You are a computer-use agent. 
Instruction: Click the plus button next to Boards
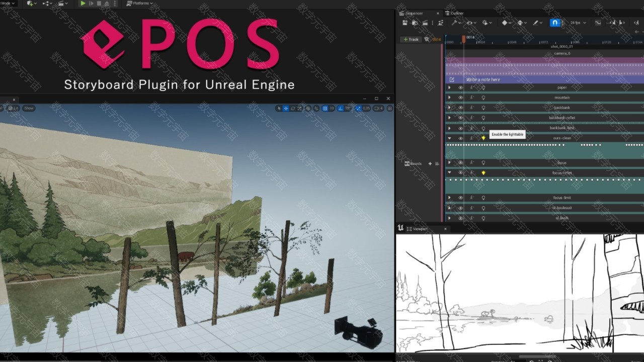click(430, 163)
